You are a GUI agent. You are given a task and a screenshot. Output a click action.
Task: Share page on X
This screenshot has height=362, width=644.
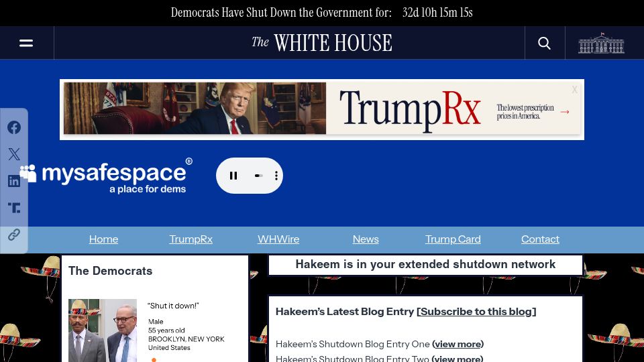14,154
